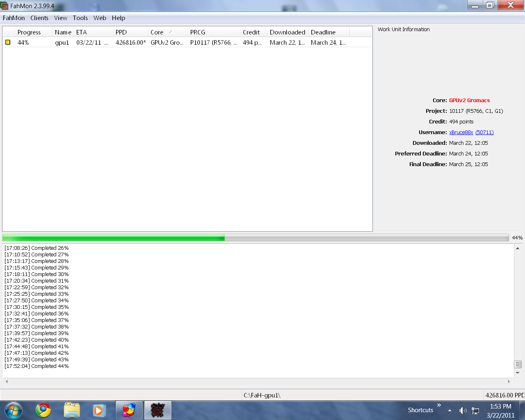This screenshot has height=420, width=525.
Task: Sort by the Deadline column header
Action: 329,32
